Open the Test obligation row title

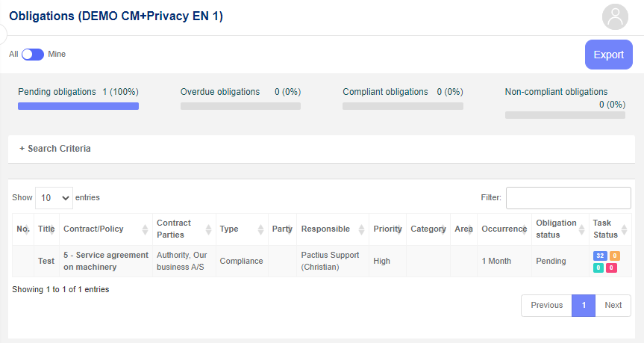(46, 261)
